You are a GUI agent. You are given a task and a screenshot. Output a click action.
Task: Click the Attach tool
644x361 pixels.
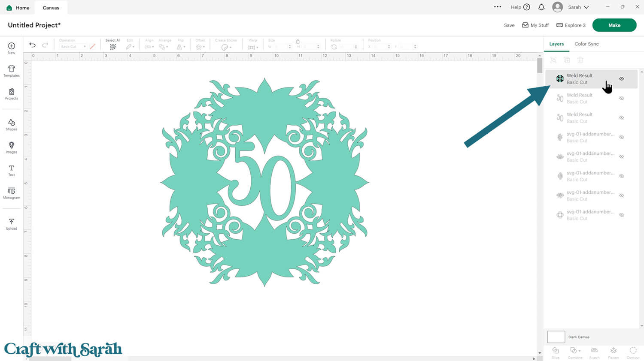click(x=594, y=352)
